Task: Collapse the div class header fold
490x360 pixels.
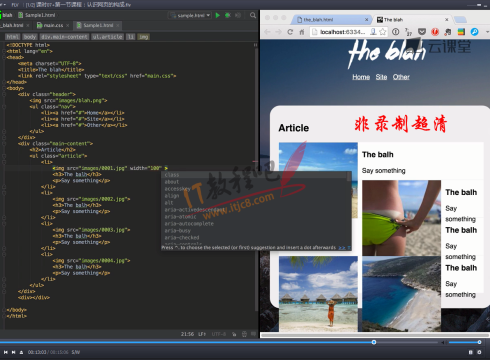Action: point(4,94)
